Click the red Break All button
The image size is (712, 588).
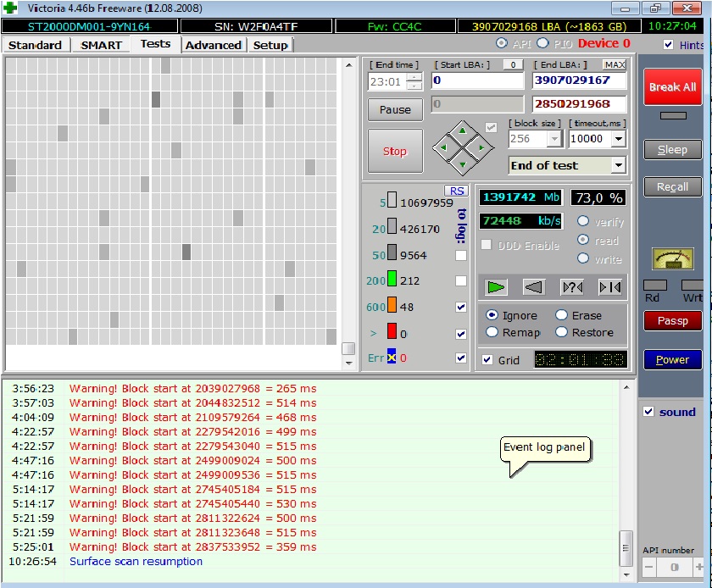672,86
